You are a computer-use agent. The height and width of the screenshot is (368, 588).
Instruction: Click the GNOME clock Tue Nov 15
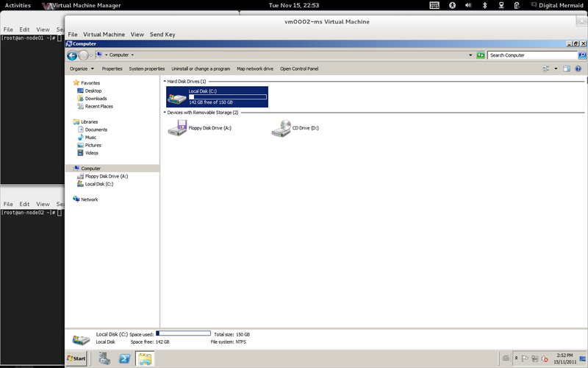pyautogui.click(x=294, y=5)
